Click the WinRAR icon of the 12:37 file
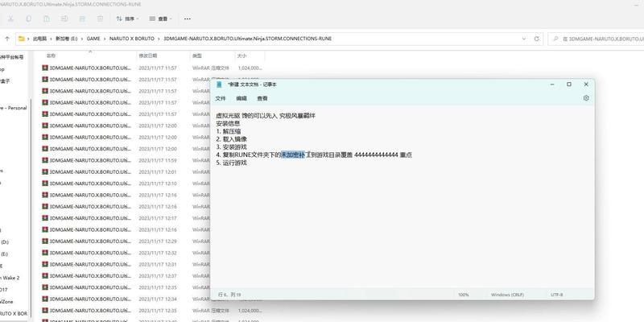This screenshot has height=322, width=644. 45,275
